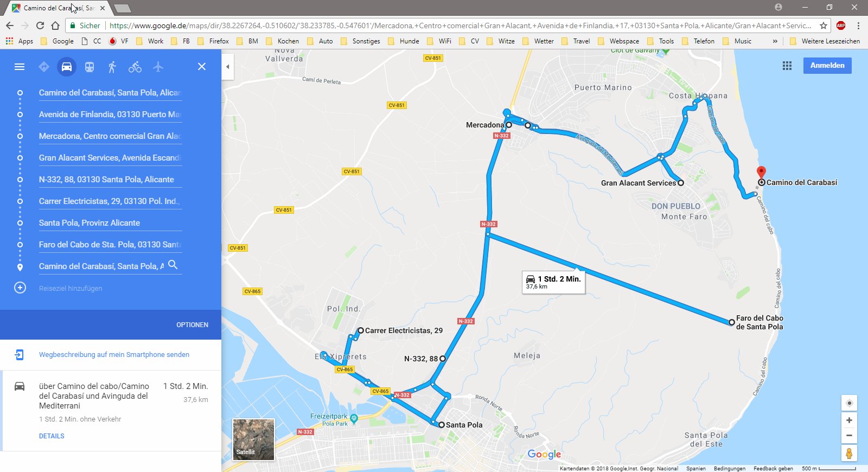Select the best travel mode diamond icon

(44, 67)
